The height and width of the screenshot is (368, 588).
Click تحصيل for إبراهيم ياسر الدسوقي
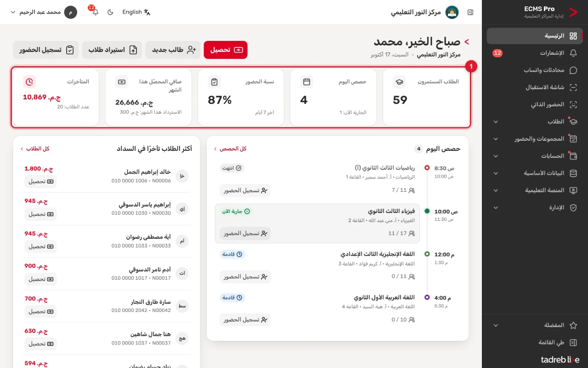point(41,214)
